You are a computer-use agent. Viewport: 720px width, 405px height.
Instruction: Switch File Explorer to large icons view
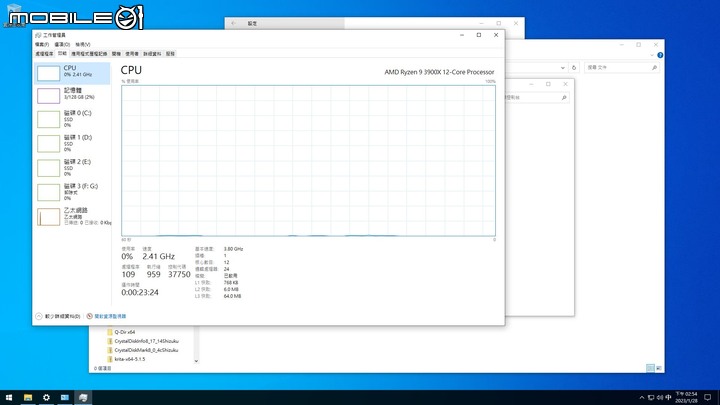[658, 368]
